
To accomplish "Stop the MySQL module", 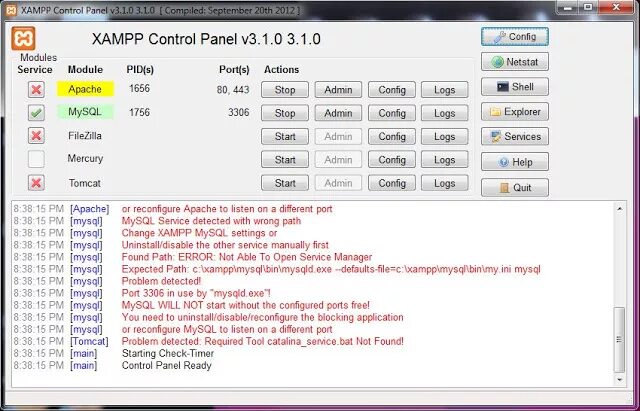I will (285, 113).
